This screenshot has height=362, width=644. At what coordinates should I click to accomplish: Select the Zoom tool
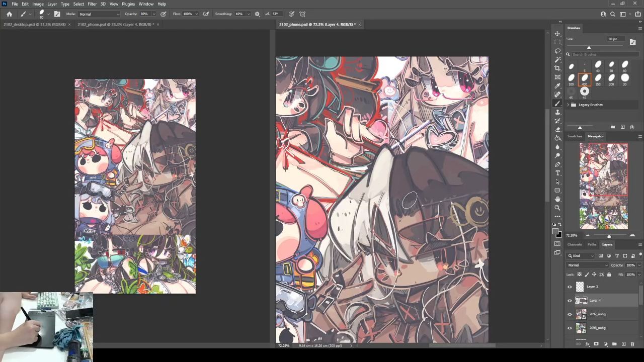557,208
